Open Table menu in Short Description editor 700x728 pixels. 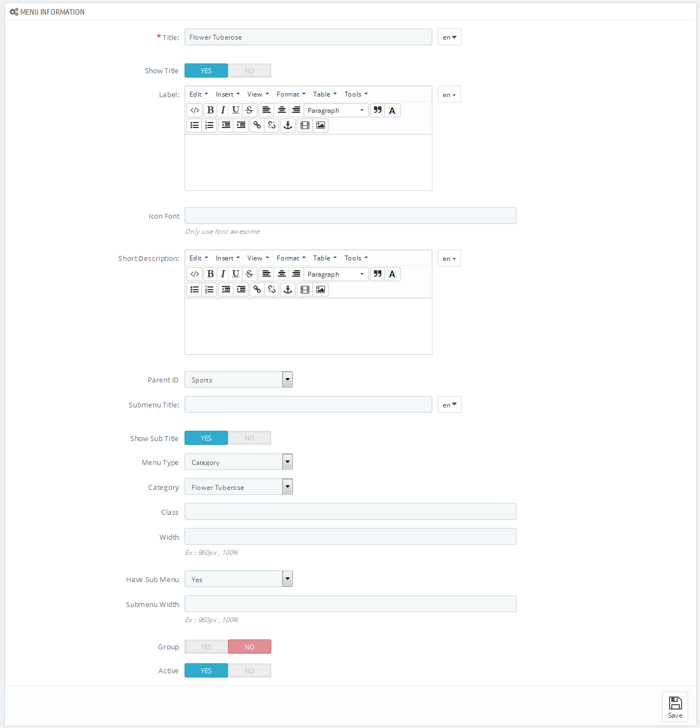pos(324,258)
